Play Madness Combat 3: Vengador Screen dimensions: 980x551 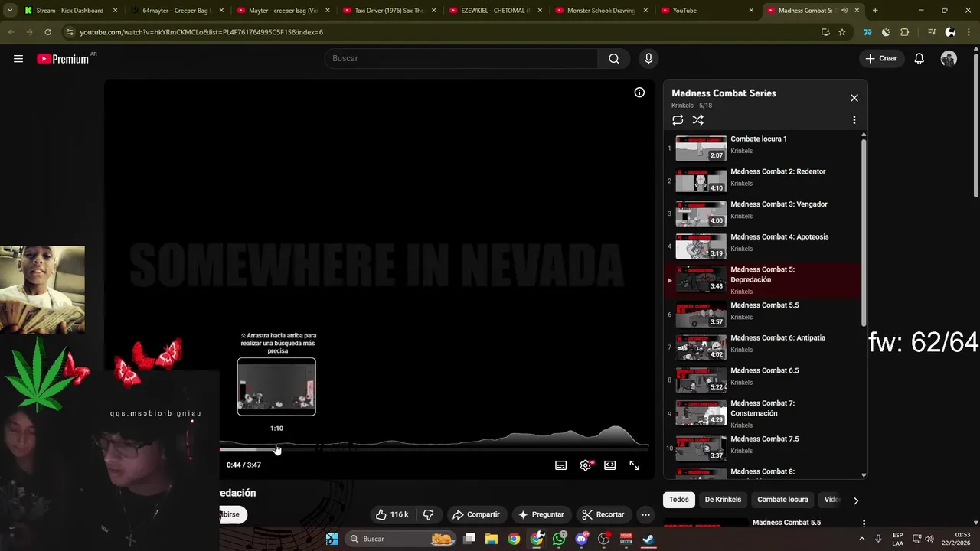coord(763,214)
